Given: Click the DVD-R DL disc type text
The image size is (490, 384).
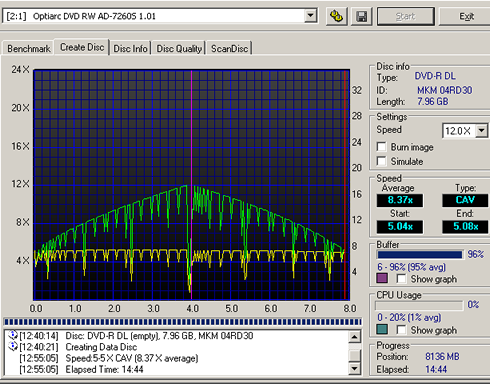Looking at the screenshot, I should point(435,76).
